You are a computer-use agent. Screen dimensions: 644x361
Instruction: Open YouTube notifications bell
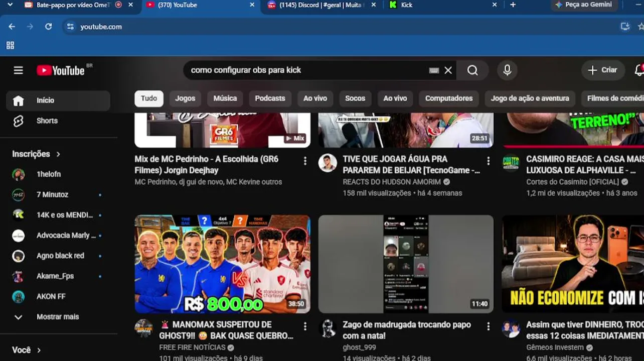(639, 70)
